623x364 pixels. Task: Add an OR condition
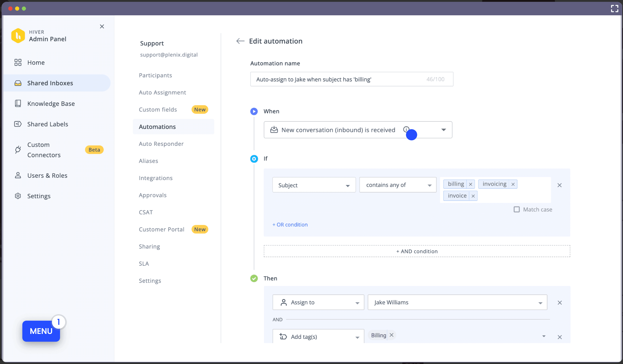[x=290, y=224]
